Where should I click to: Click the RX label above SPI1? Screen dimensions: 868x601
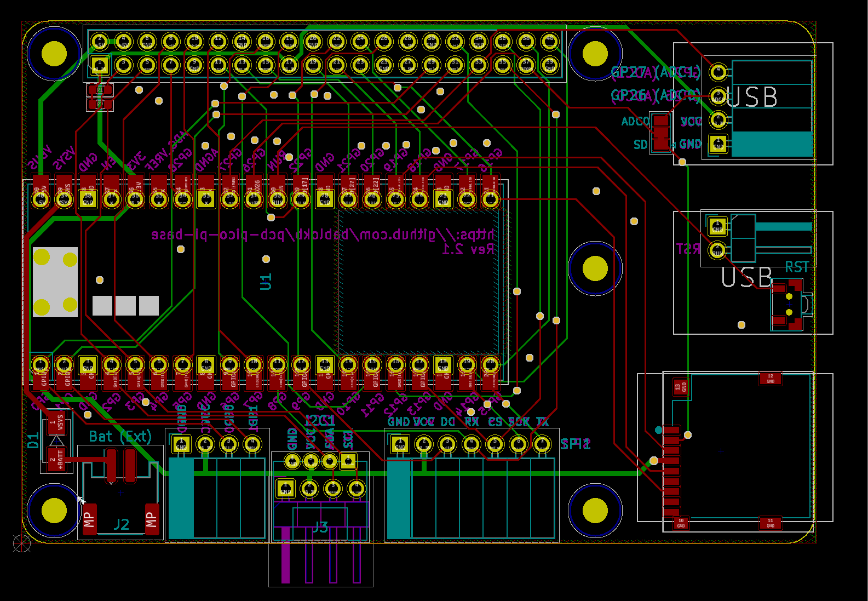point(472,422)
